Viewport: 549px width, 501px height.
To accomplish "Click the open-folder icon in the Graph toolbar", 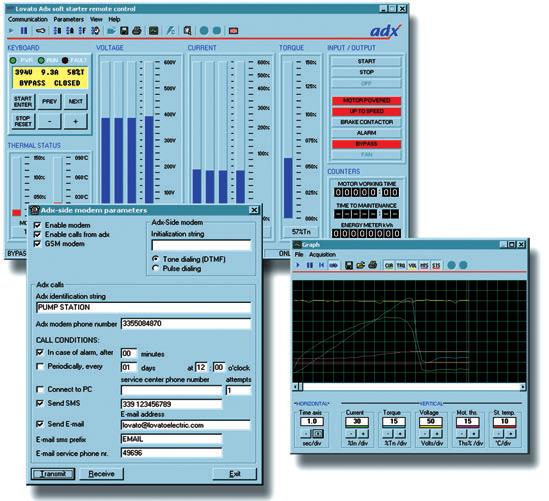I will tap(360, 265).
